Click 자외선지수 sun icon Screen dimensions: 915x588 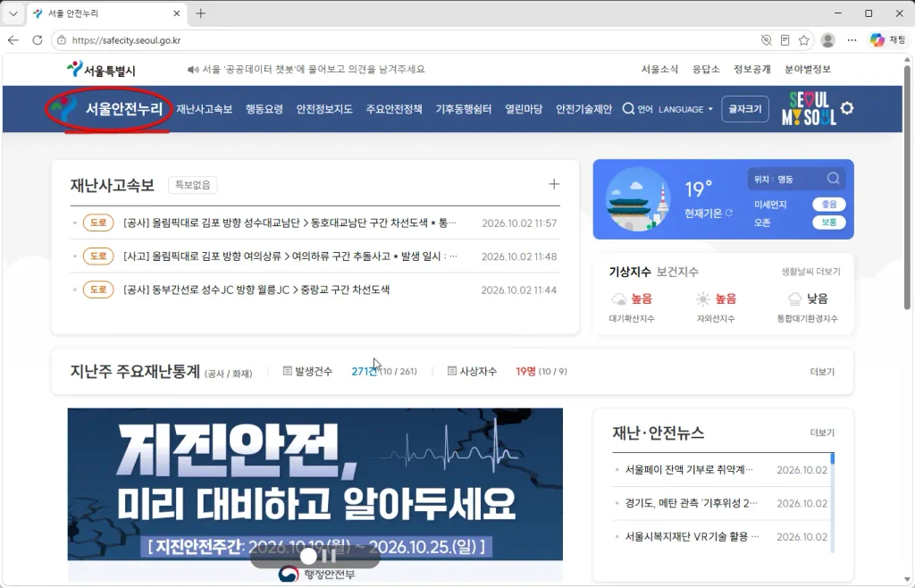(x=703, y=299)
